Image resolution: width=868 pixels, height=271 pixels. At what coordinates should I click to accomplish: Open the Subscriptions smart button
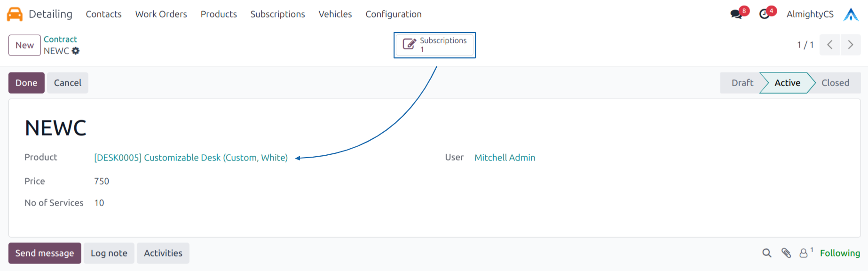click(x=434, y=45)
